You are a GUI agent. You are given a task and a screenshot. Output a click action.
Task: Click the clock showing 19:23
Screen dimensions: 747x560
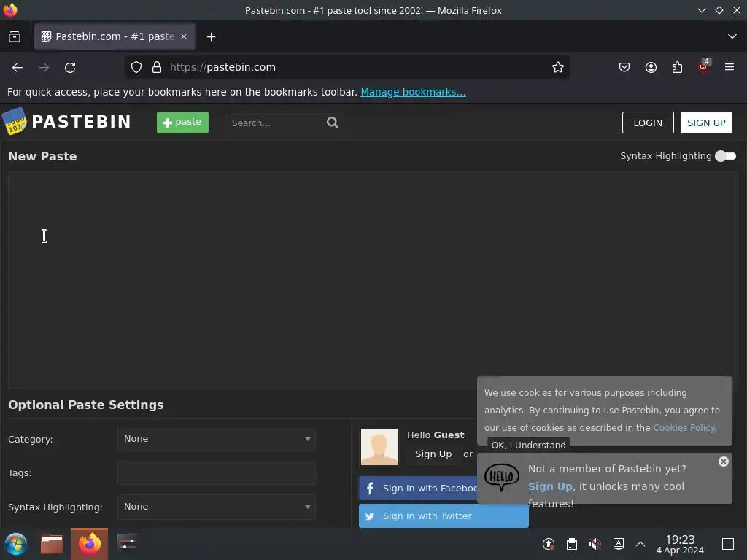680,544
